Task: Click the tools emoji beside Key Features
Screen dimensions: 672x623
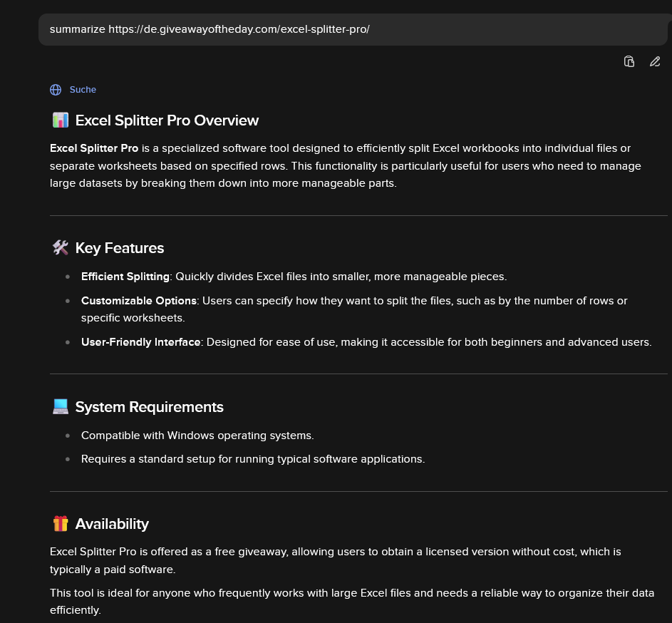Action: pos(61,248)
